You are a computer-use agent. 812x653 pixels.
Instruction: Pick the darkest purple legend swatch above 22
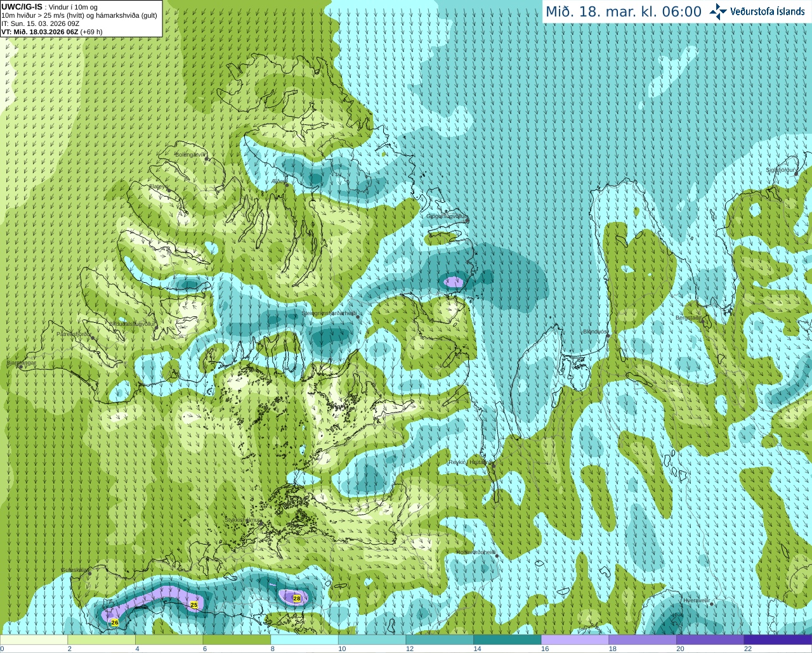(x=778, y=640)
